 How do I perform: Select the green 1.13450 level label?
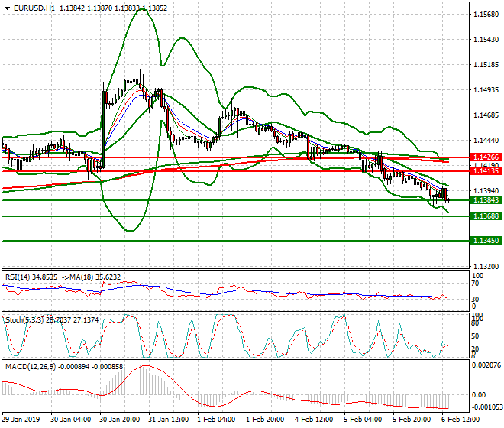(485, 241)
